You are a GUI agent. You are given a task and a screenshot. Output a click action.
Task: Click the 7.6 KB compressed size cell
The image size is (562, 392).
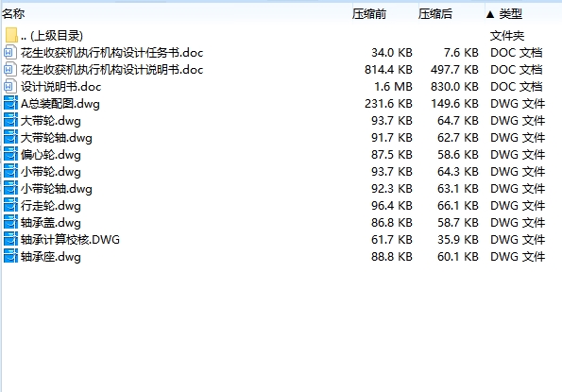461,53
